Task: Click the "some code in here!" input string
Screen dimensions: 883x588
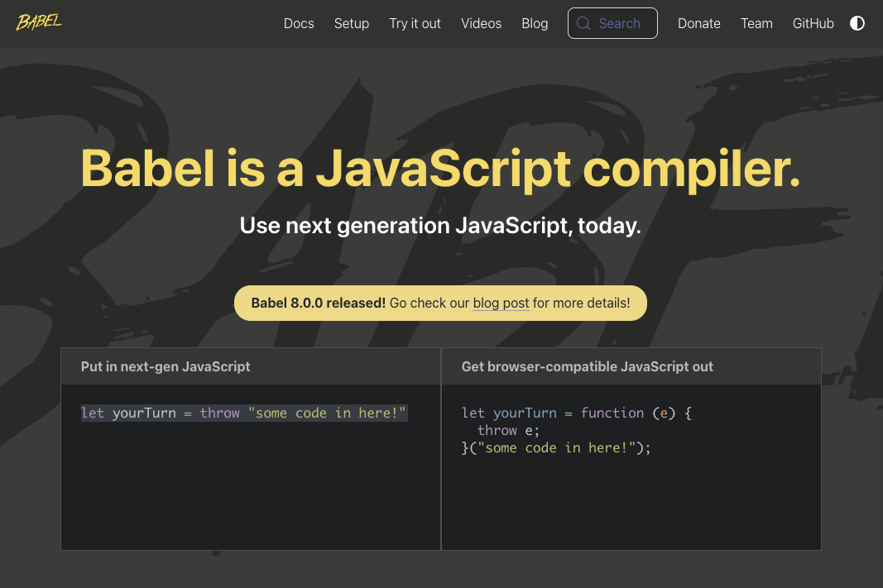Action: (327, 413)
